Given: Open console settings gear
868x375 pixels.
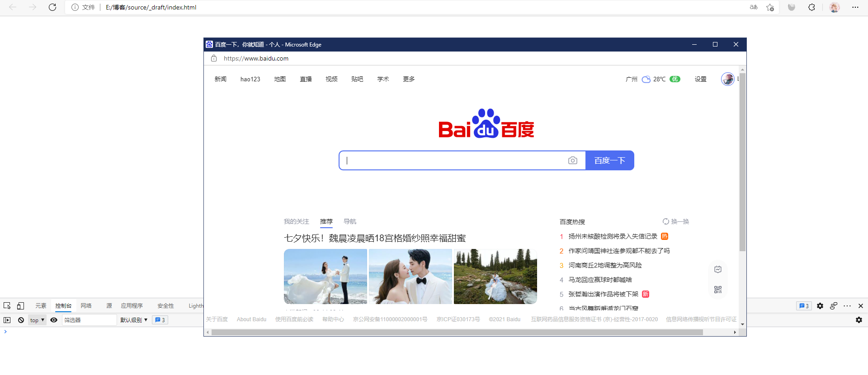Looking at the screenshot, I should 859,320.
